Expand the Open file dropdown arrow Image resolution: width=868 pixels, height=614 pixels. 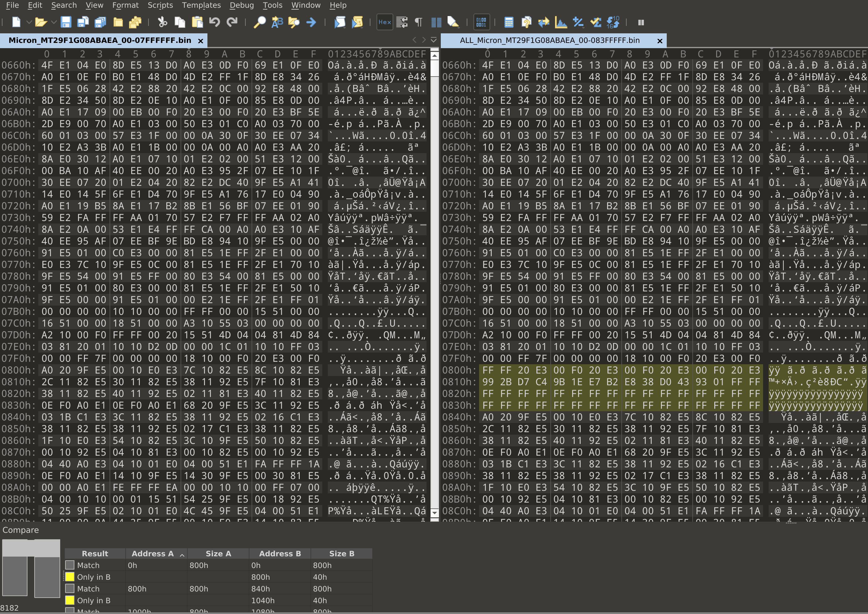pos(54,22)
